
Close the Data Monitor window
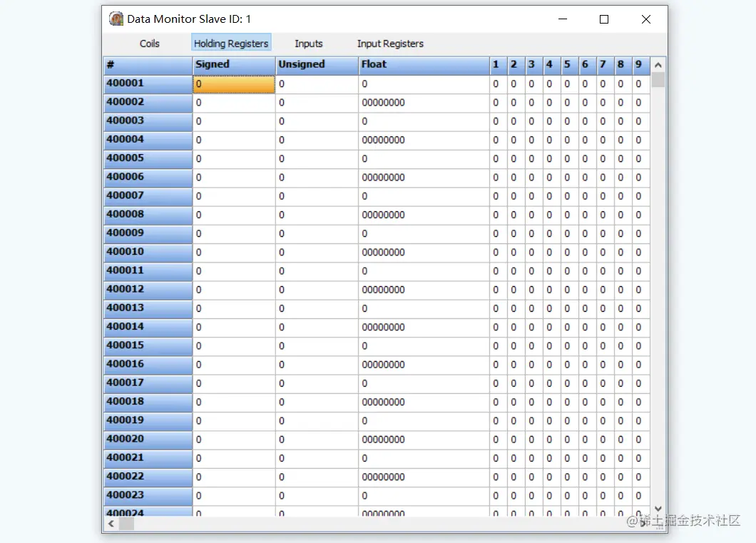(646, 19)
